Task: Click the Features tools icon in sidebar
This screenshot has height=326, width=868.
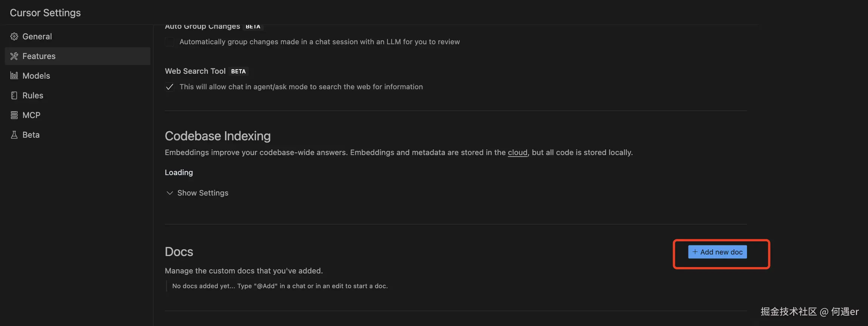Action: (14, 56)
